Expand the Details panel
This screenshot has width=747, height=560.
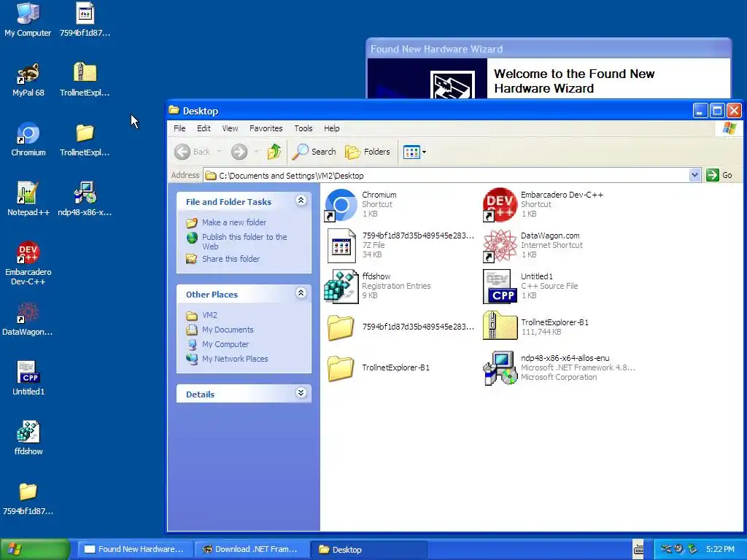pos(301,393)
